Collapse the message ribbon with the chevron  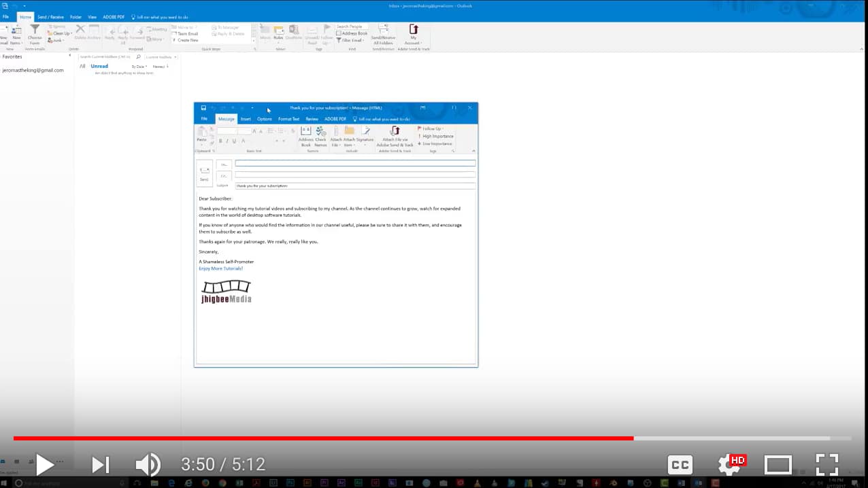pyautogui.click(x=473, y=151)
